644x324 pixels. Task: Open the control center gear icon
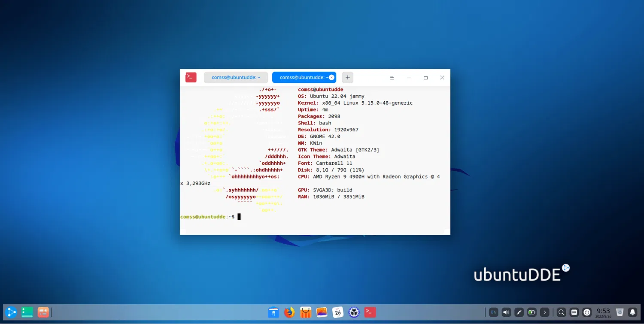pos(354,312)
